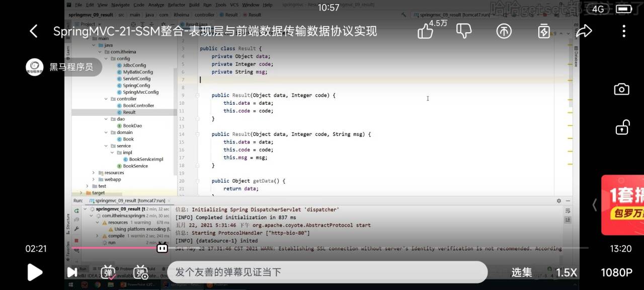Viewport: 644px width, 290px height.
Task: Like the video with thumbs-up
Action: point(426,31)
